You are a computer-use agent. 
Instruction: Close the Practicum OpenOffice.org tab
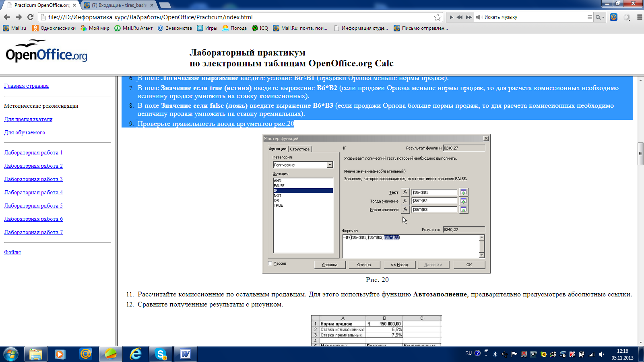(x=74, y=5)
